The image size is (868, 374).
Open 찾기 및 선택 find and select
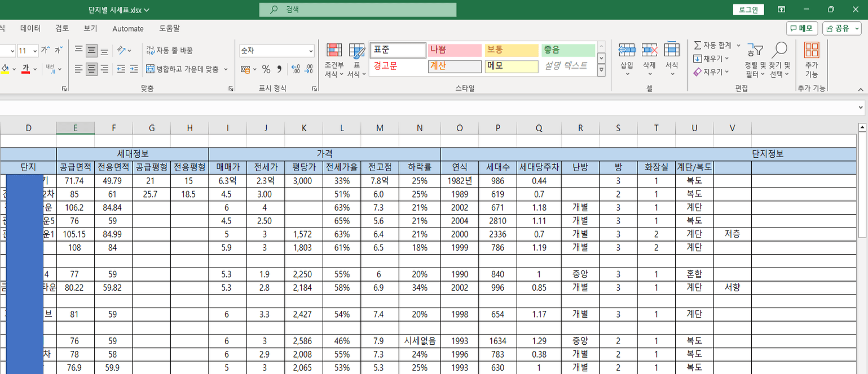(x=780, y=60)
